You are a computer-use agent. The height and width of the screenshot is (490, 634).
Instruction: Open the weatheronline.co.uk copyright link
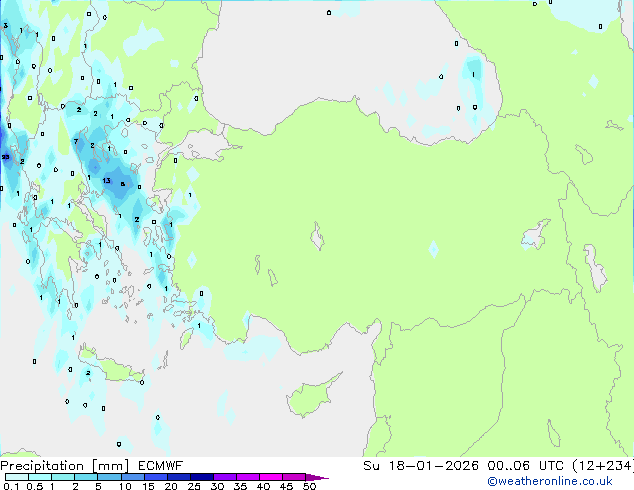(550, 481)
